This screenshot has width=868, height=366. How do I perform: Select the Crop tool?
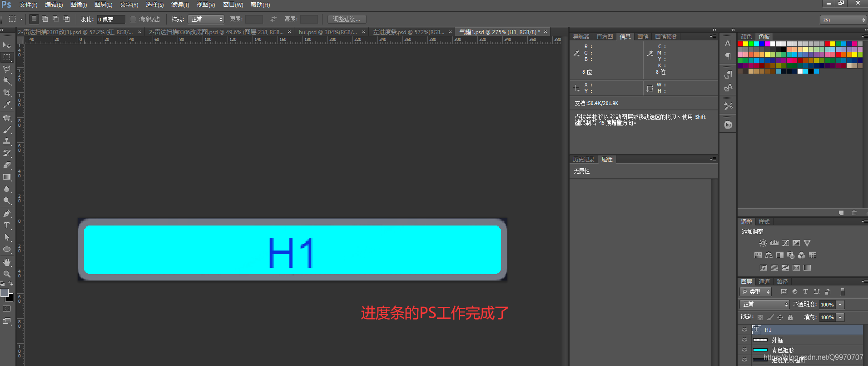[x=7, y=93]
